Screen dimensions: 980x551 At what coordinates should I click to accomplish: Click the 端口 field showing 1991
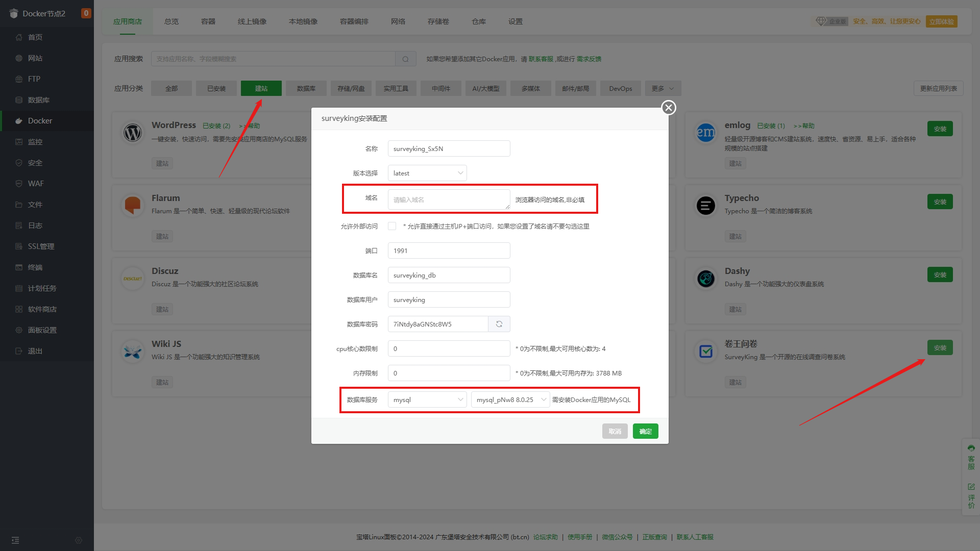(x=449, y=251)
